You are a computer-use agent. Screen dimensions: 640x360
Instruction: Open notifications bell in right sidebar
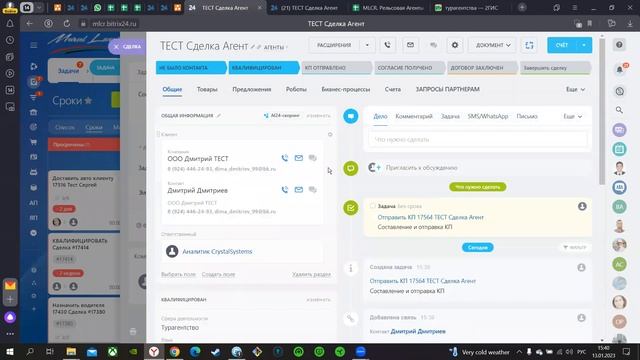619,69
